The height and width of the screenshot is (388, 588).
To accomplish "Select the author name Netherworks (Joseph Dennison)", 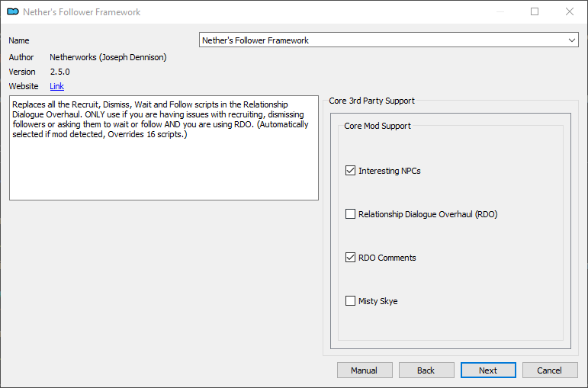I will [108, 57].
